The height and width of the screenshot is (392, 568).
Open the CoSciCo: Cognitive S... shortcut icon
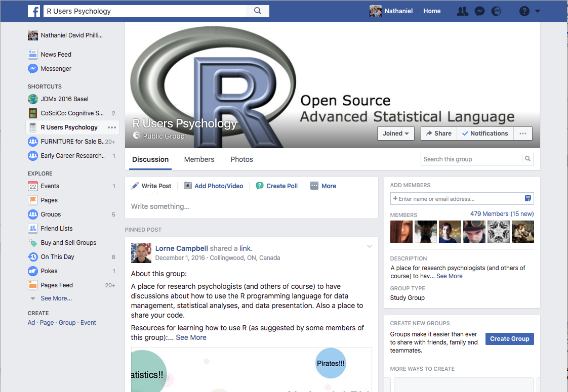pyautogui.click(x=33, y=113)
